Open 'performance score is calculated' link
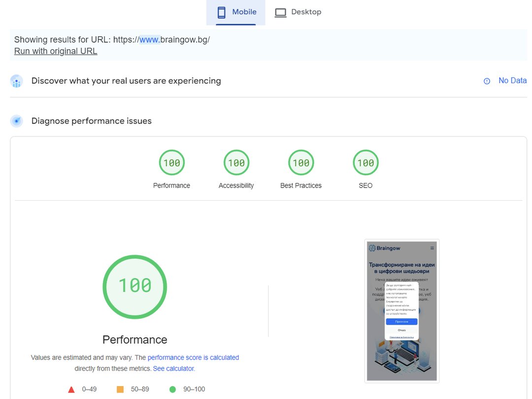This screenshot has height=399, width=532. click(x=193, y=358)
